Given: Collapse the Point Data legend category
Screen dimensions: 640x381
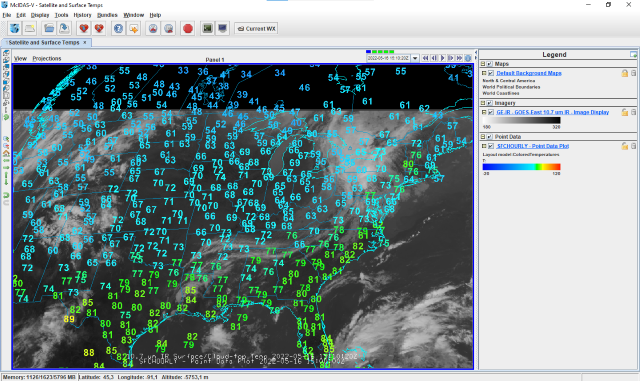Looking at the screenshot, I should (483, 137).
